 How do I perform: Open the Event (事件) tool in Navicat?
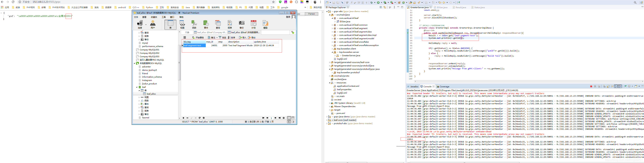pyautogui.click(x=206, y=25)
